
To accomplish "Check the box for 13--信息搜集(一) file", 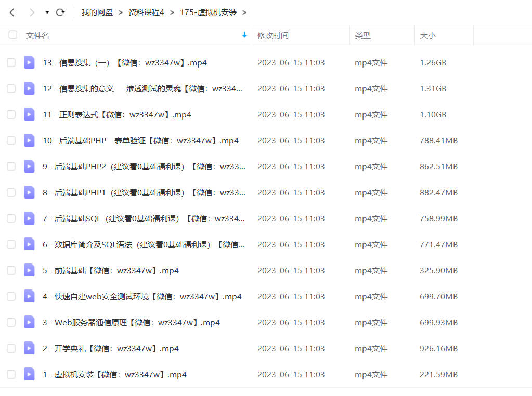I will coord(11,63).
